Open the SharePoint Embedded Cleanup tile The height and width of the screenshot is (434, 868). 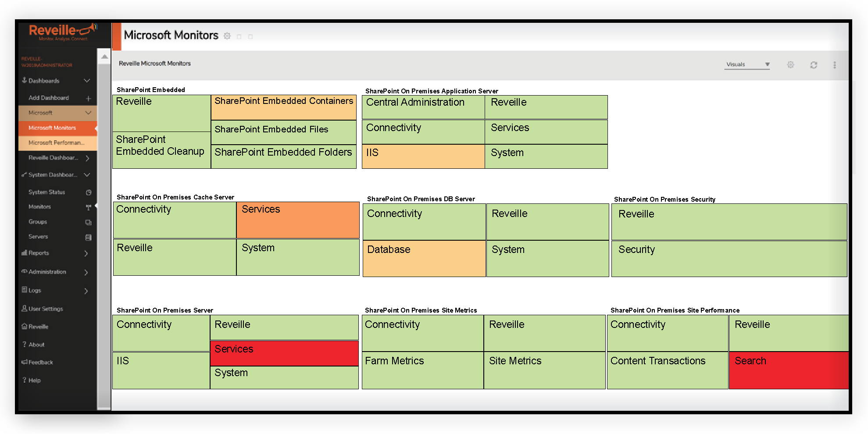point(161,150)
